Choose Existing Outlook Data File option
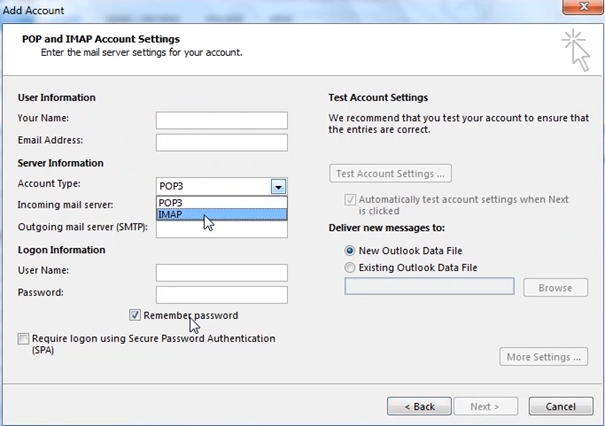 click(x=350, y=267)
